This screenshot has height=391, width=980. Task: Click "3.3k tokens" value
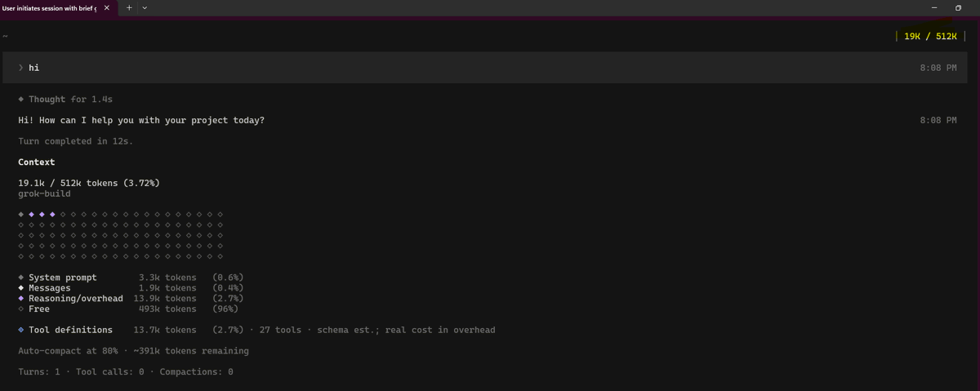click(167, 278)
